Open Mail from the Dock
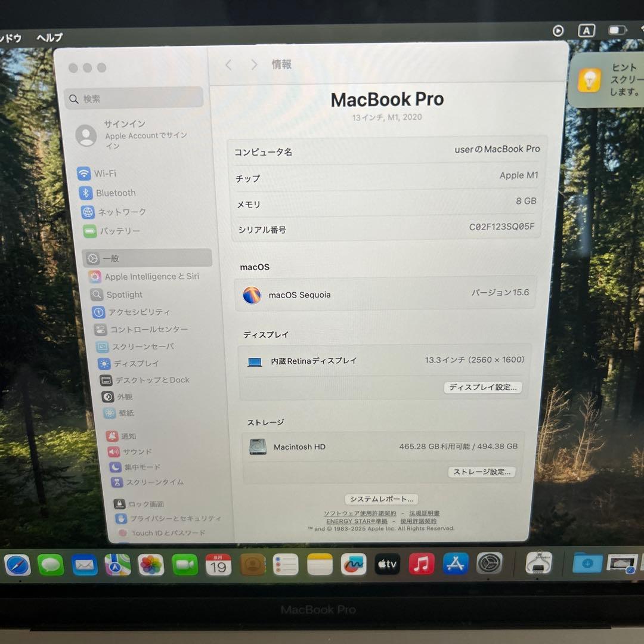 click(84, 565)
